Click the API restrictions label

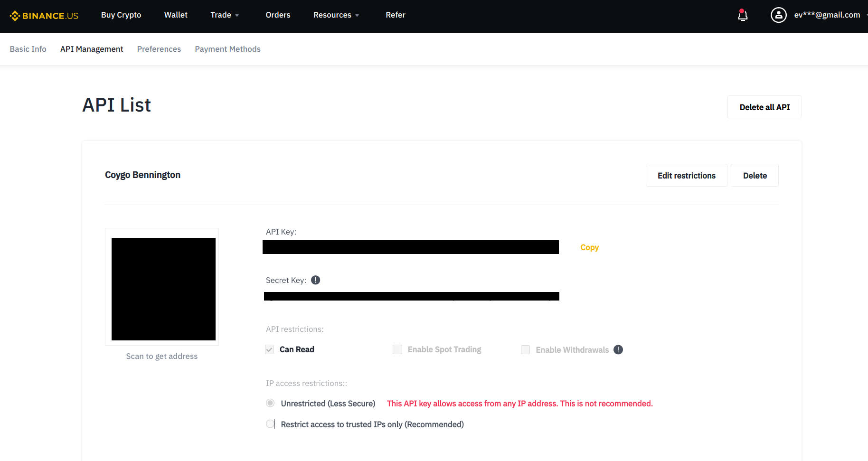coord(295,329)
